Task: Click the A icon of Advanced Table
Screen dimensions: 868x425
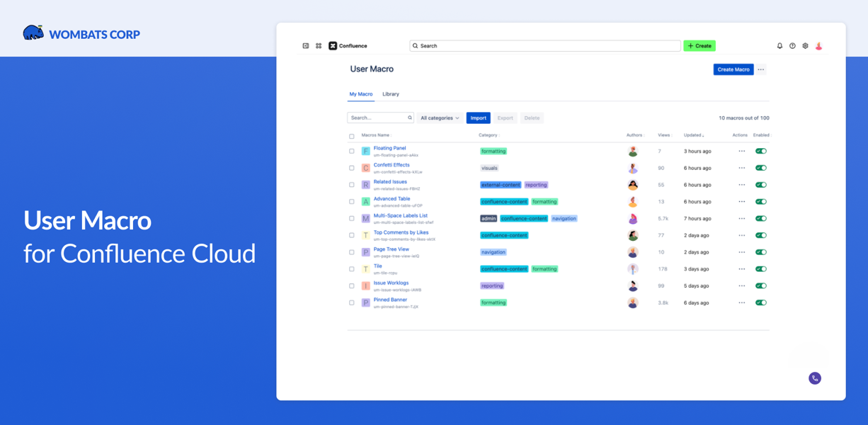Action: [x=366, y=202]
